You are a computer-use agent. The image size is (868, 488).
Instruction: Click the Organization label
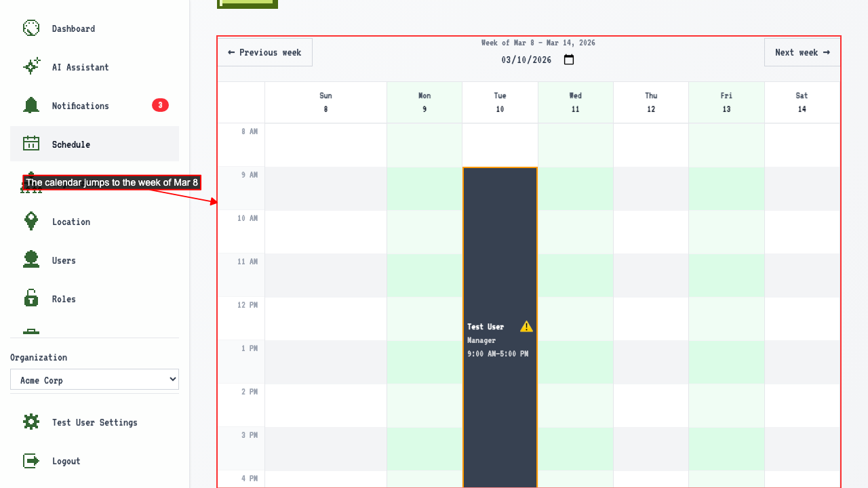39,357
